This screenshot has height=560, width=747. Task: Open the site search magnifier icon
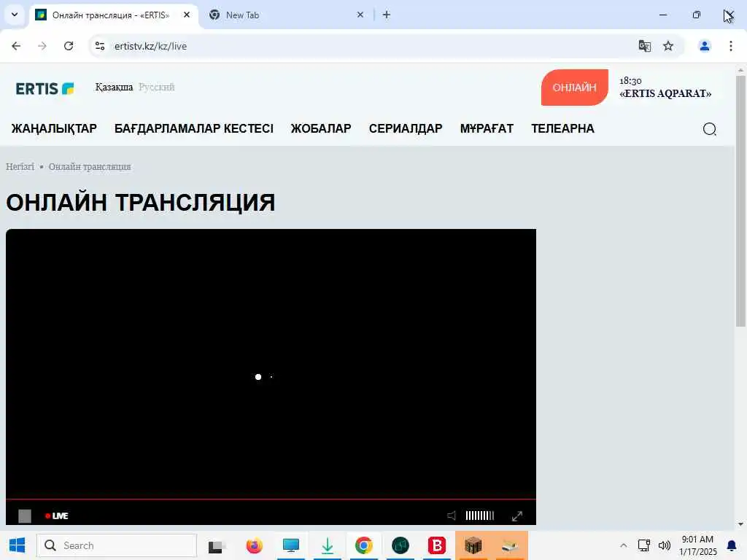click(709, 129)
